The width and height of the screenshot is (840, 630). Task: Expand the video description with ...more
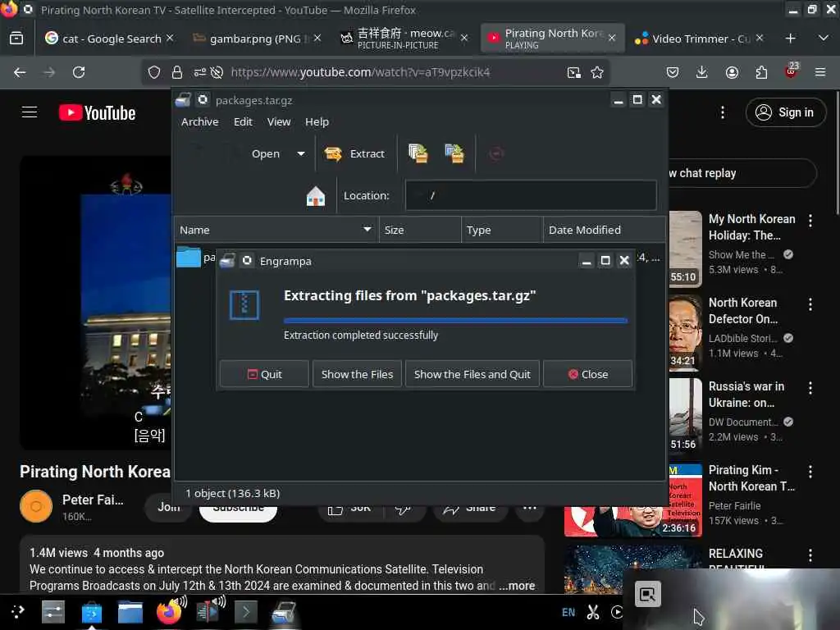click(x=517, y=586)
